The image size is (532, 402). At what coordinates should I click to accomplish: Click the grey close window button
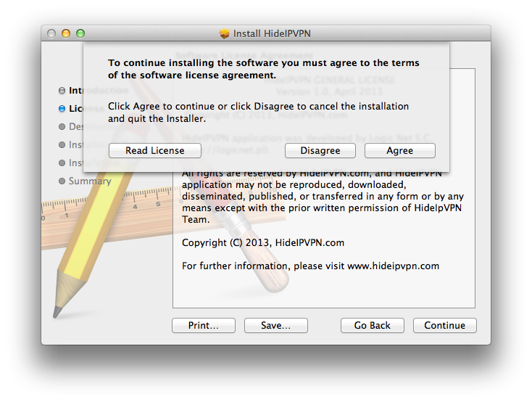[51, 33]
